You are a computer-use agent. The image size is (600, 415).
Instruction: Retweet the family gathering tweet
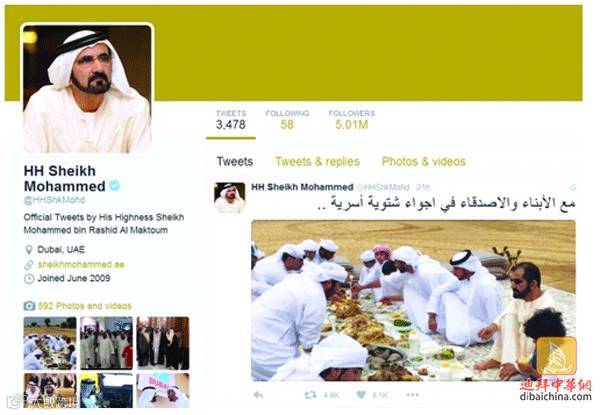[310, 394]
